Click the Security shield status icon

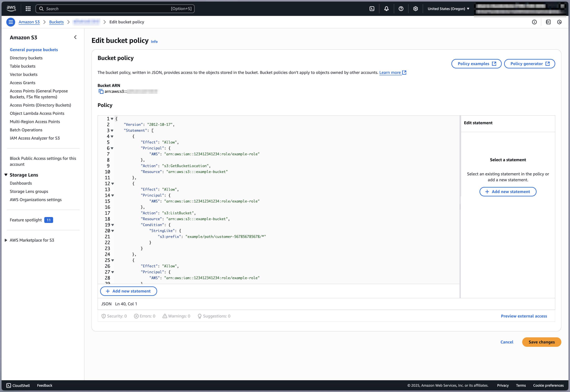(x=103, y=316)
